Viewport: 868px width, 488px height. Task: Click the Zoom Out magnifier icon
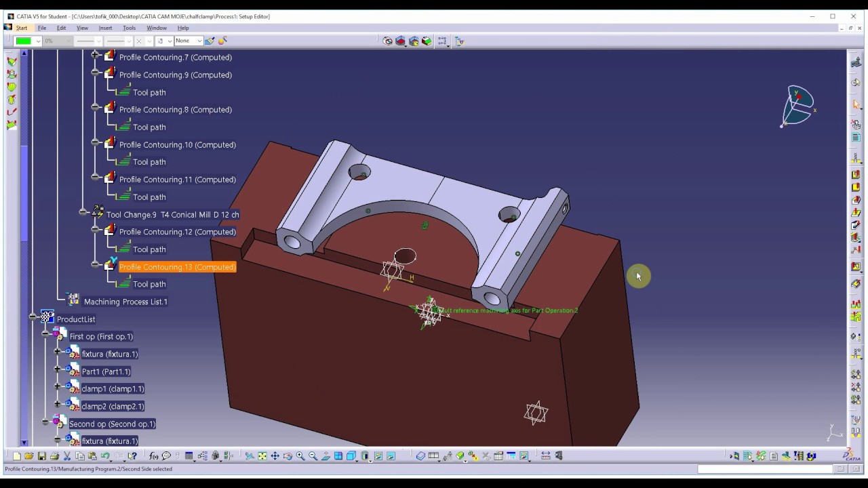click(x=313, y=456)
